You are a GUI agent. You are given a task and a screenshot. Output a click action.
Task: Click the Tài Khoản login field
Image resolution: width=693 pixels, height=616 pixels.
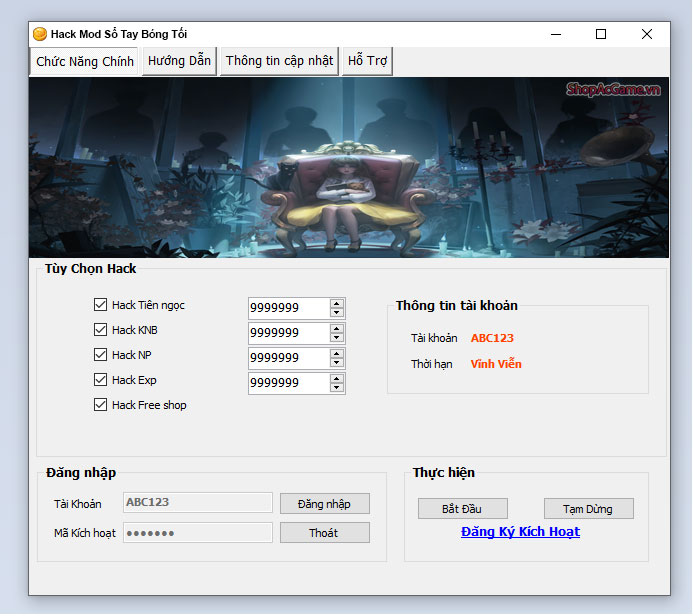tap(198, 502)
